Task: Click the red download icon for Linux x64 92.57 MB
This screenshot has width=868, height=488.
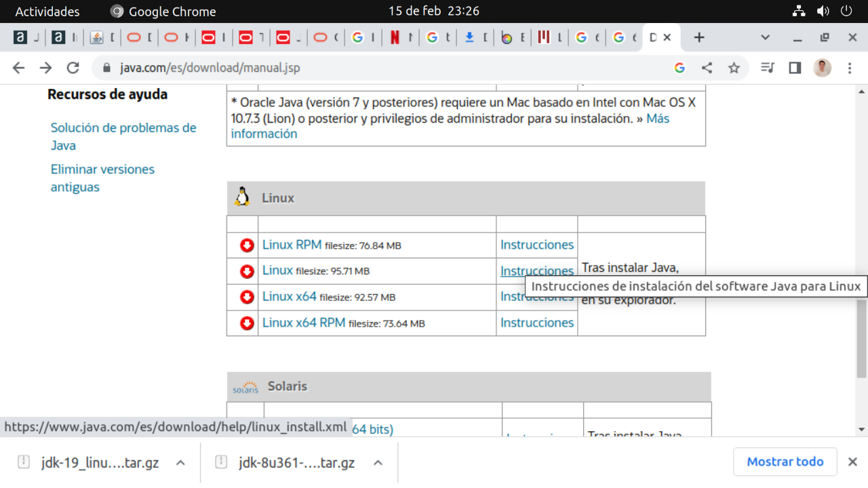Action: pos(247,297)
